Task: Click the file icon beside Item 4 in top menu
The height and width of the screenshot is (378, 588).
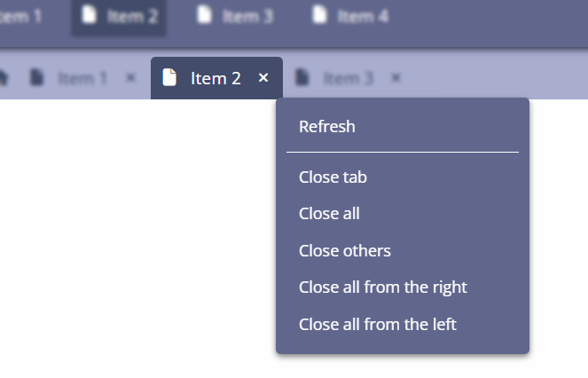Action: click(x=319, y=15)
